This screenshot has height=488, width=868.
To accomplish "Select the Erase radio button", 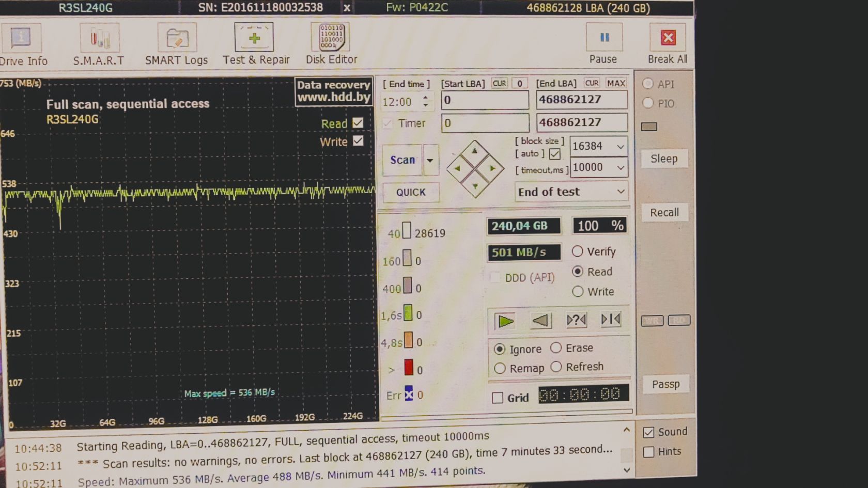I will [x=556, y=348].
